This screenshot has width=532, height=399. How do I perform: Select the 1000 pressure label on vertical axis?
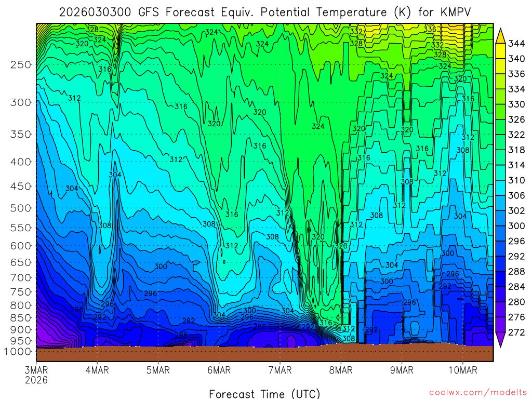coord(18,352)
